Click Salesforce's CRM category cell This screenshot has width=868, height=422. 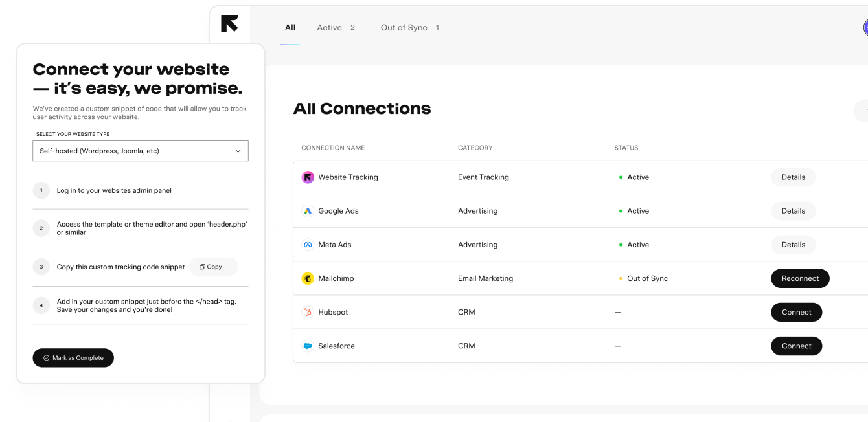(x=466, y=346)
